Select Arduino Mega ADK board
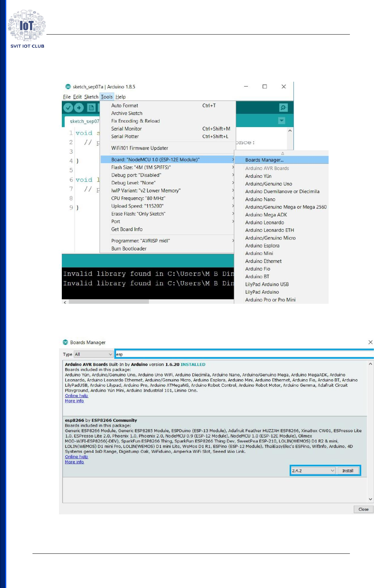 282,214
